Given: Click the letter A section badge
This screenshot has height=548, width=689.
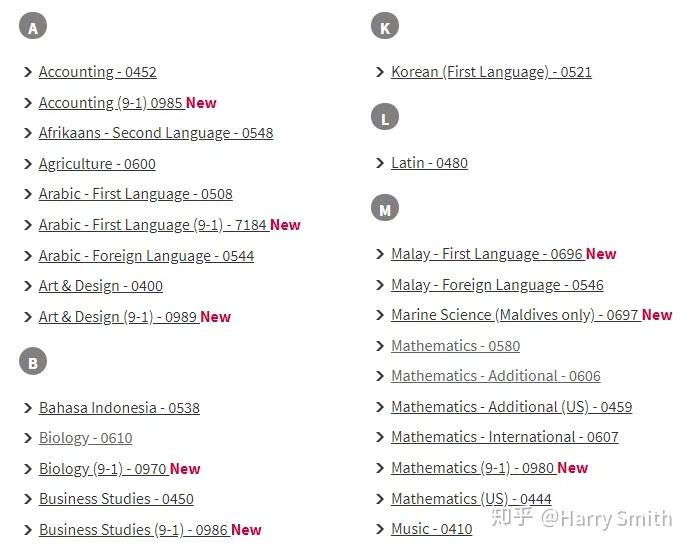Looking at the screenshot, I should point(33,26).
